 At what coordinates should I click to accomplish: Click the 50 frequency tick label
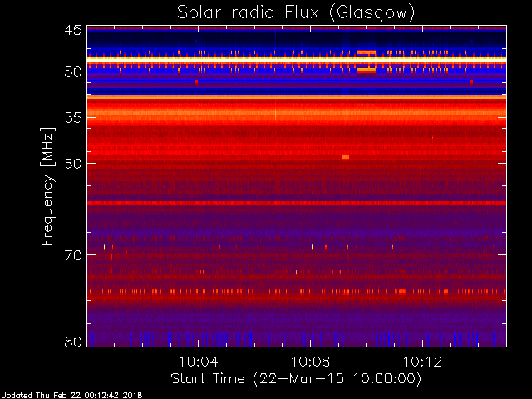coord(73,72)
